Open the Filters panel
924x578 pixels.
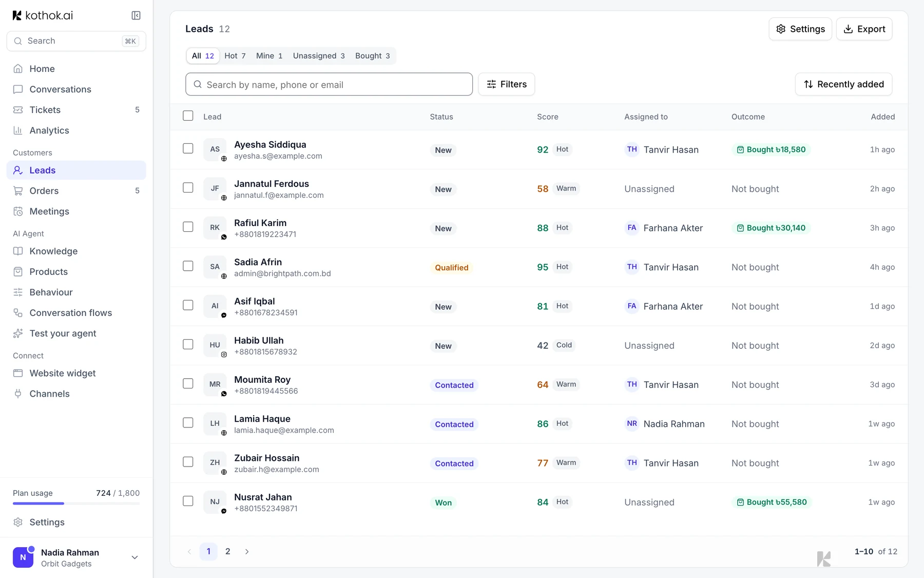click(506, 84)
